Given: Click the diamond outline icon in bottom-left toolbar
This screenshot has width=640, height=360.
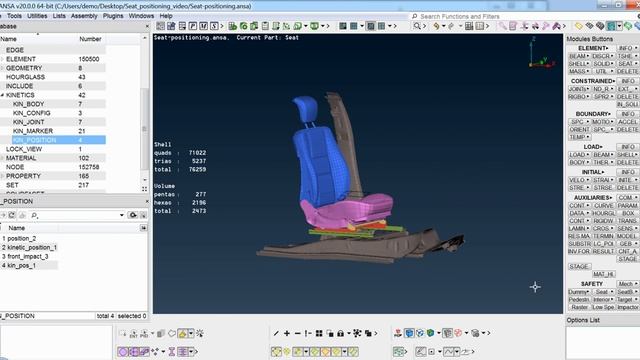Looking at the screenshot, I should click(172, 333).
